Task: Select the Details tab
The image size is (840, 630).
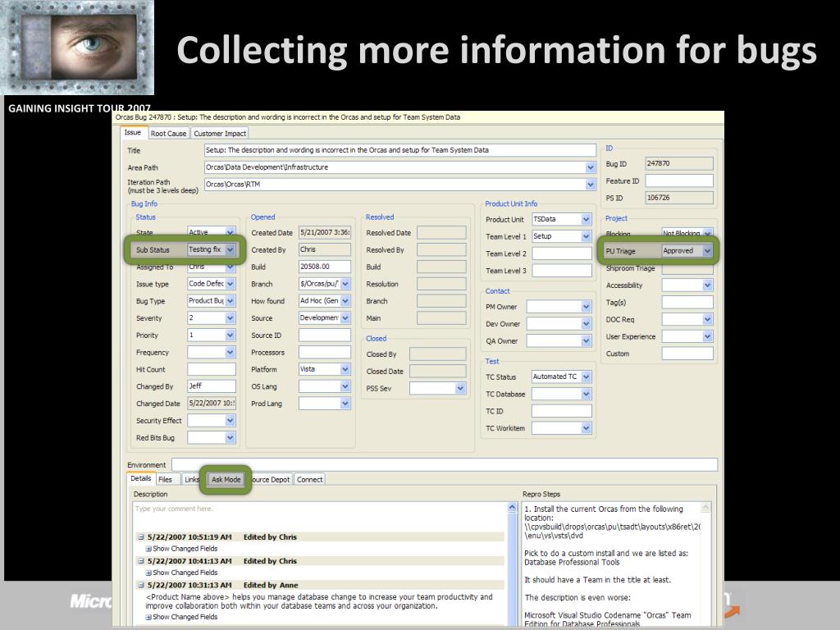Action: (x=141, y=478)
